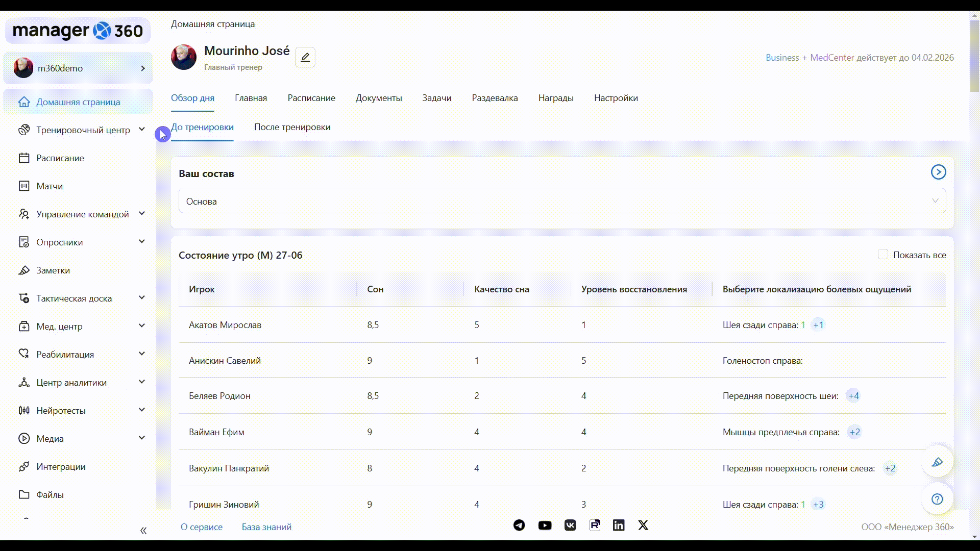Screen dimensions: 980x551
Task: Open the Основа squad dropdown
Action: click(x=561, y=201)
